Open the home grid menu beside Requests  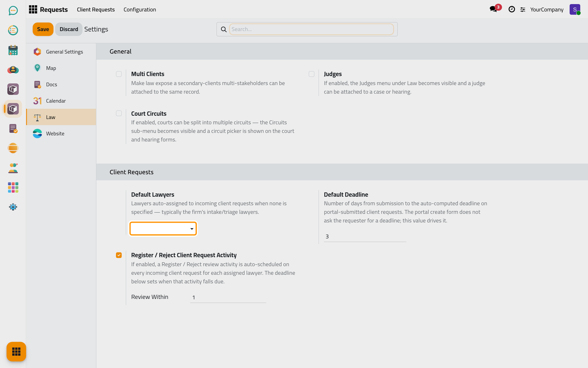tap(33, 10)
